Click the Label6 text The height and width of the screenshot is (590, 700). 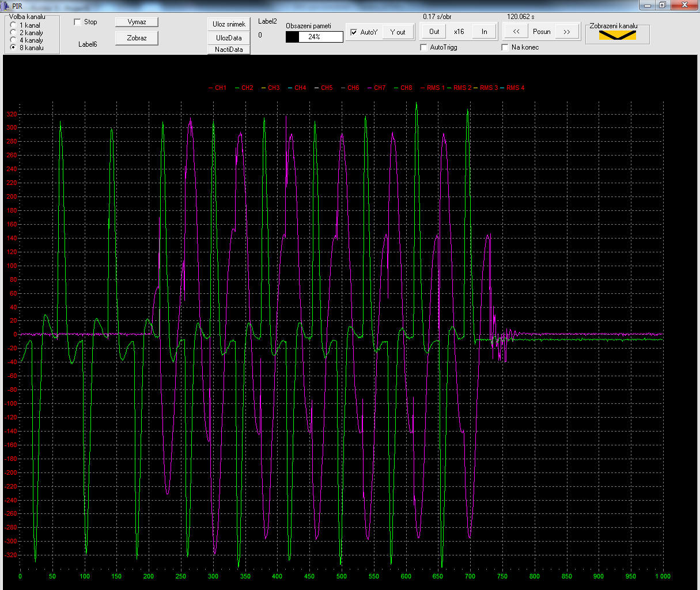(88, 44)
